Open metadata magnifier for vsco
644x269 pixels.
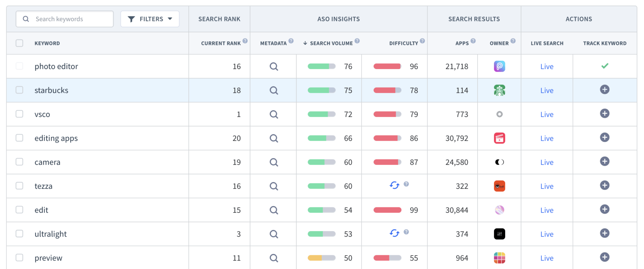point(274,114)
